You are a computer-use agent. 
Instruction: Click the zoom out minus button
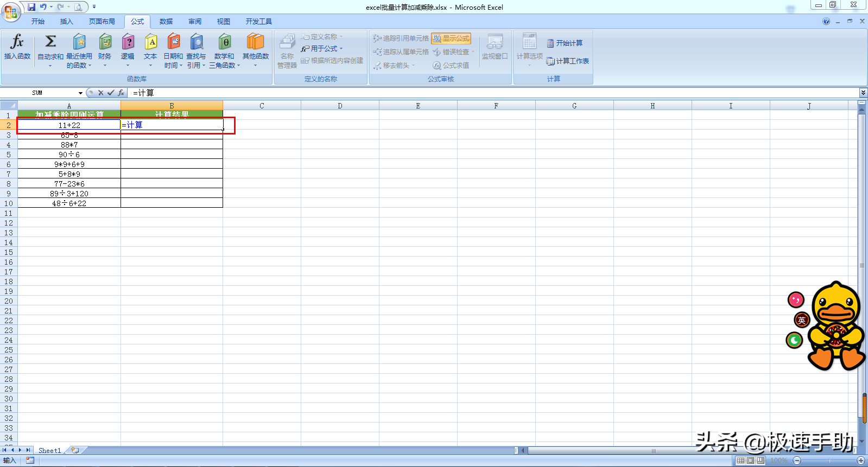click(797, 460)
